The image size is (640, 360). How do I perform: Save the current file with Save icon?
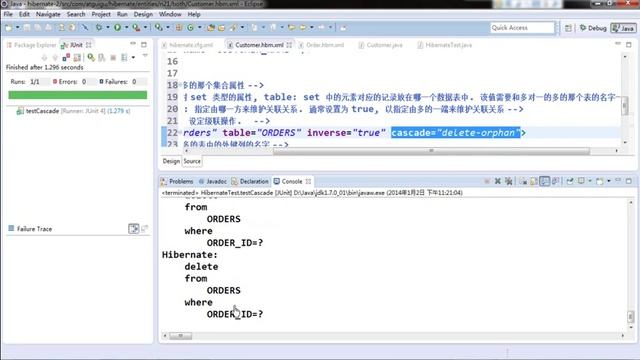(x=27, y=28)
